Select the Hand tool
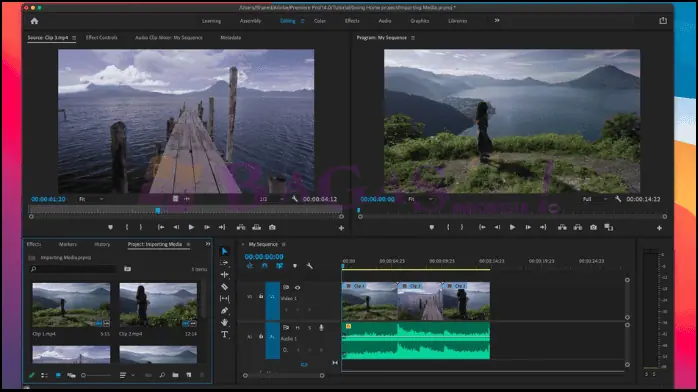 point(224,322)
